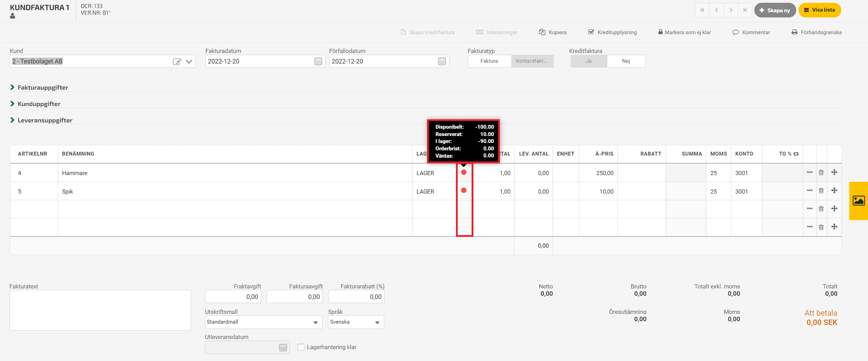
Task: Open Utleveransdatum calendar picker
Action: (283, 347)
